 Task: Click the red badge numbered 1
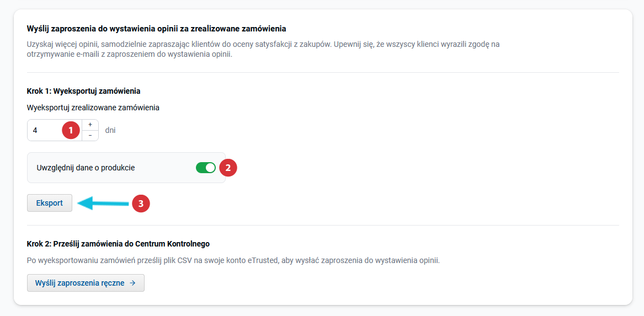[x=71, y=131]
